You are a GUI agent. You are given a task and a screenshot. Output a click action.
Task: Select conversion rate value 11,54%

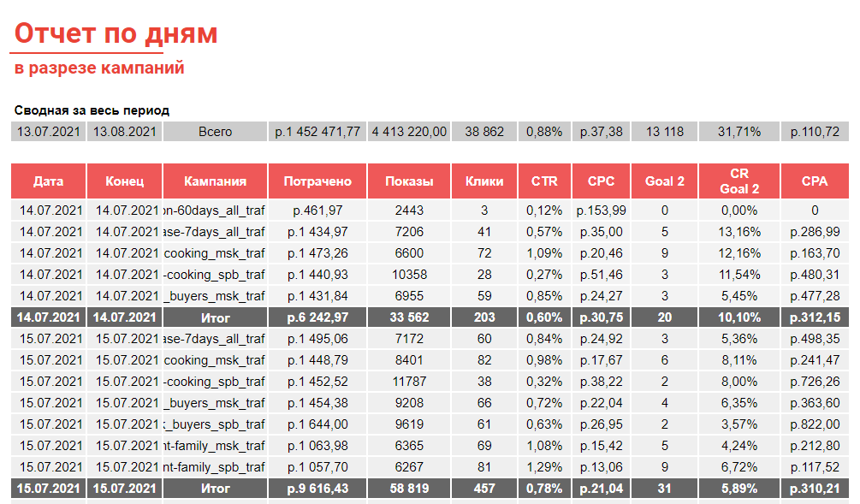739,275
